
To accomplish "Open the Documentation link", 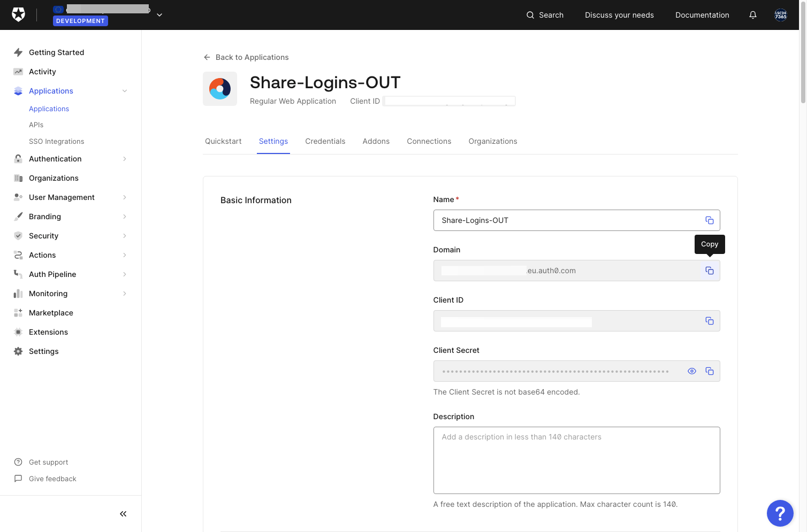I will click(702, 15).
